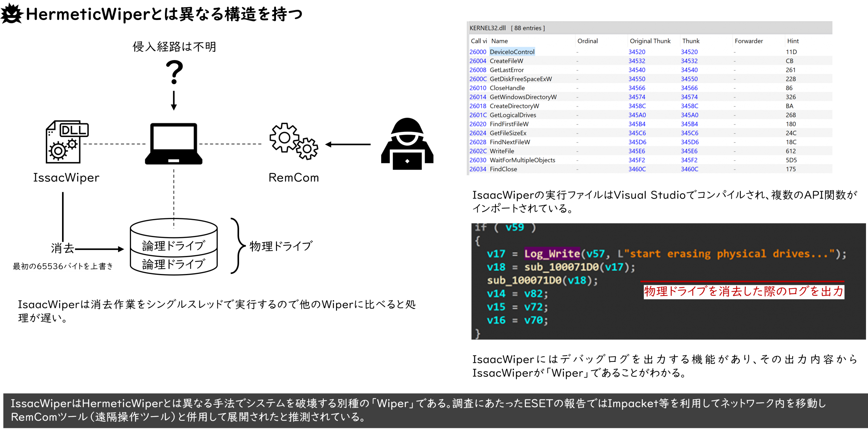Click the highlighted Log_Write function name
Screen dimensions: 868x431
[x=552, y=254]
